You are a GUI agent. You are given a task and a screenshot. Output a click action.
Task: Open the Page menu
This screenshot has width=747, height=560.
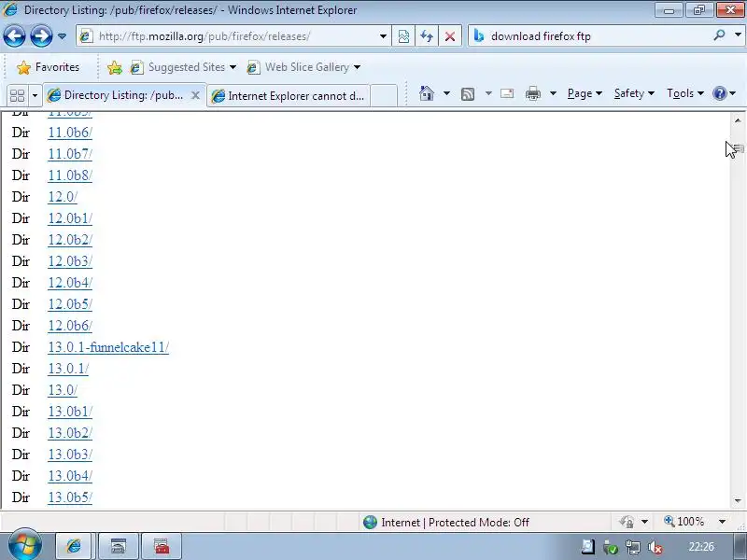[585, 93]
